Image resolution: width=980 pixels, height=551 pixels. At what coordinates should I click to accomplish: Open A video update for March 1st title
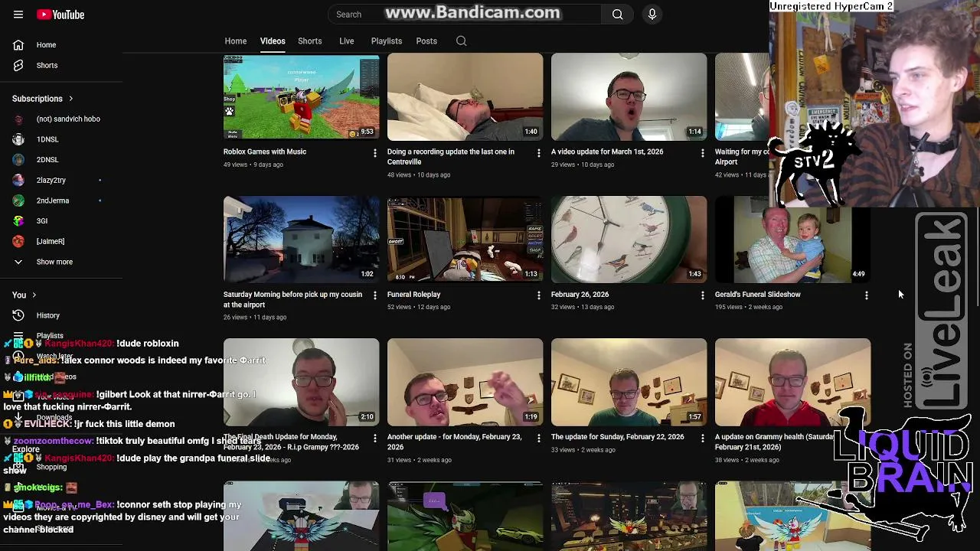pyautogui.click(x=607, y=152)
